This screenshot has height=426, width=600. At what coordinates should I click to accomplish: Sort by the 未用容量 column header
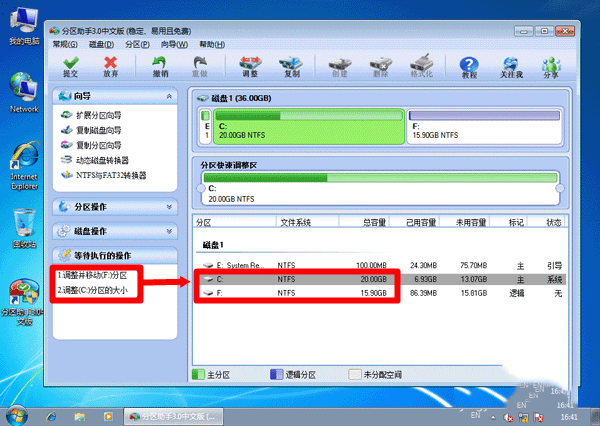click(x=465, y=222)
